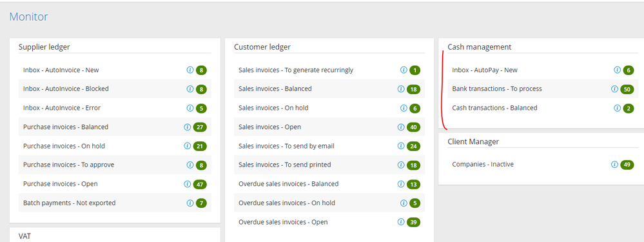Click the 50 badge for Bank transactions
The height and width of the screenshot is (242, 644).
[627, 89]
